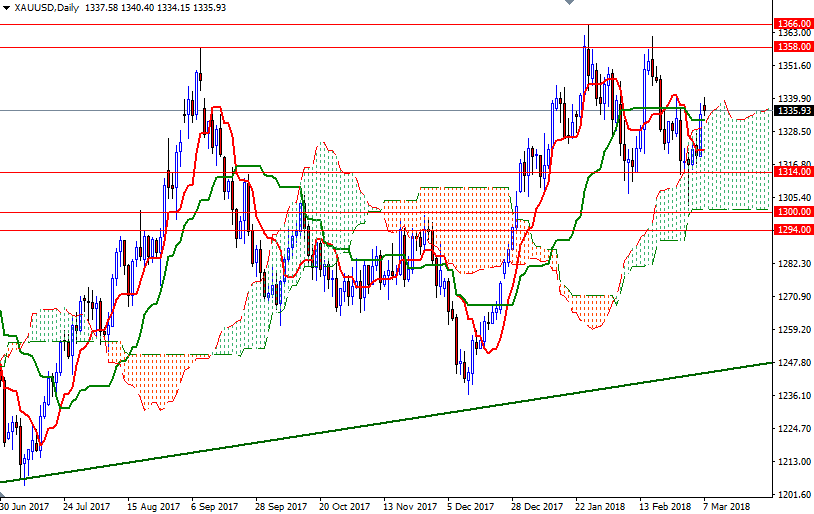The image size is (814, 514).
Task: Click the XAUUSD,Daily chart title text
Action: click(47, 7)
